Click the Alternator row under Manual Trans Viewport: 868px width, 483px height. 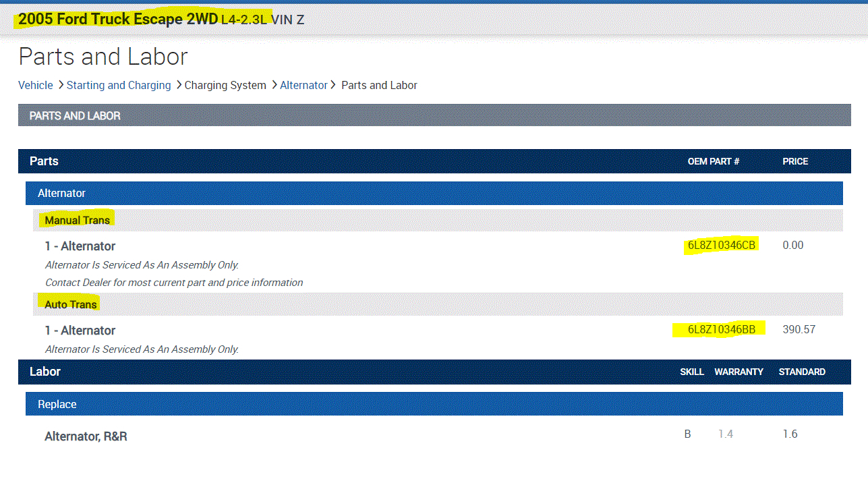pyautogui.click(x=80, y=246)
